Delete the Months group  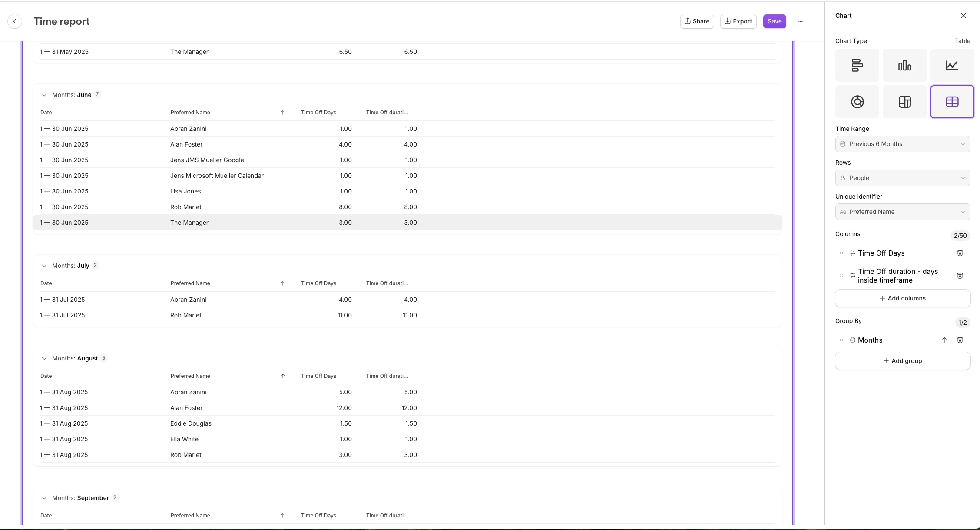(960, 340)
